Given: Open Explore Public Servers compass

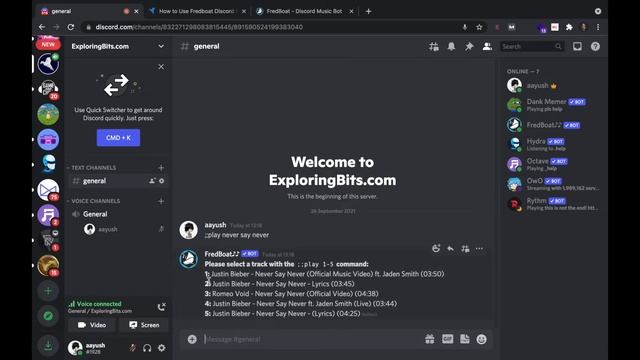Looking at the screenshot, I should coord(48,316).
